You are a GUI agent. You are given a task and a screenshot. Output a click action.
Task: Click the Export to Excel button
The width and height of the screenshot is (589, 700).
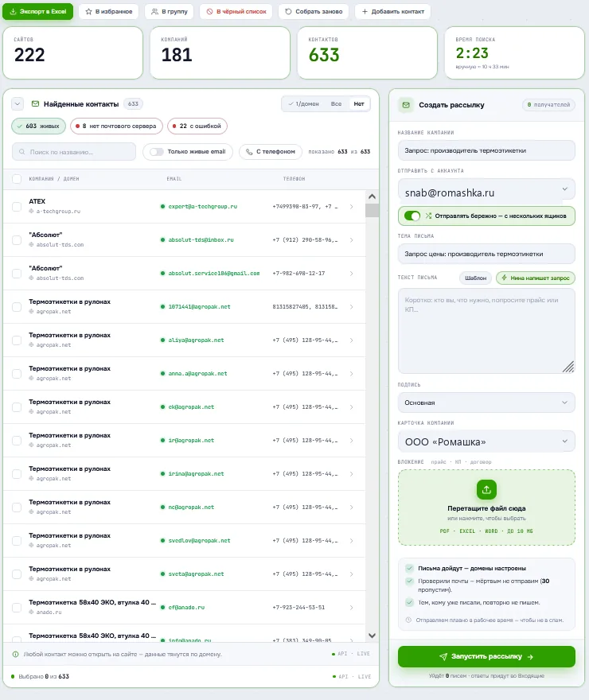point(38,12)
